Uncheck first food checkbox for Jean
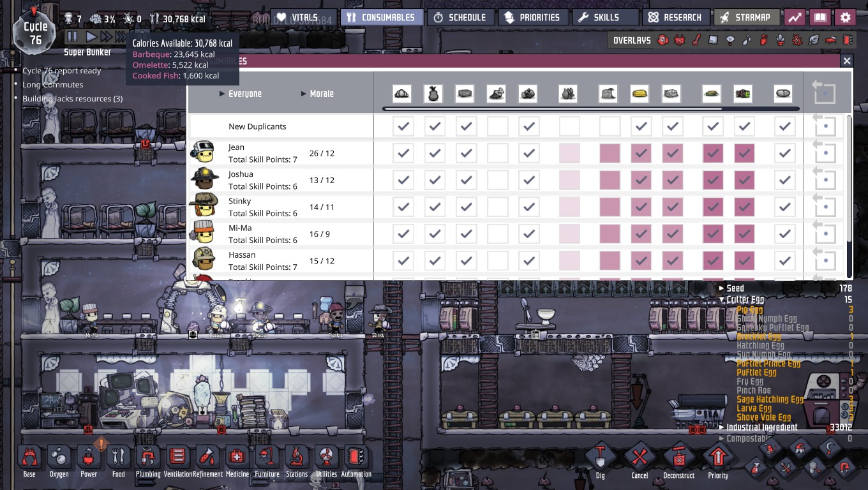 [x=403, y=153]
